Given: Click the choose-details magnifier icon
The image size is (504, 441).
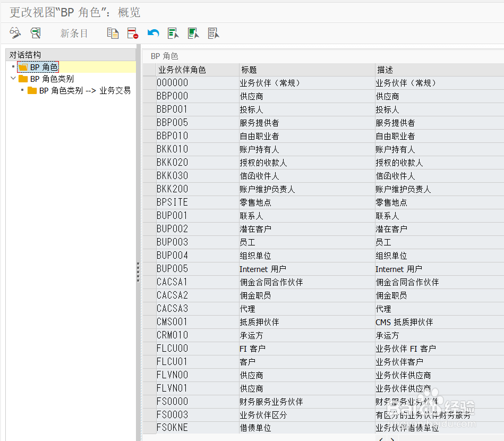Looking at the screenshot, I should tap(36, 33).
